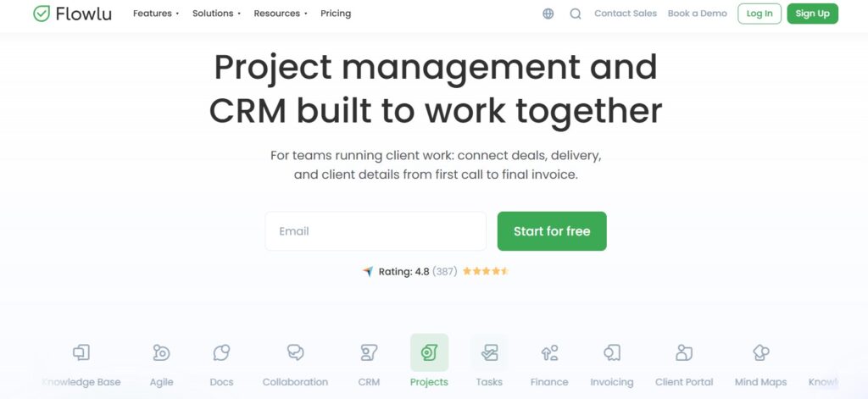Select the CRM feature icon
Viewport: 868px width, 399px height.
coord(369,353)
